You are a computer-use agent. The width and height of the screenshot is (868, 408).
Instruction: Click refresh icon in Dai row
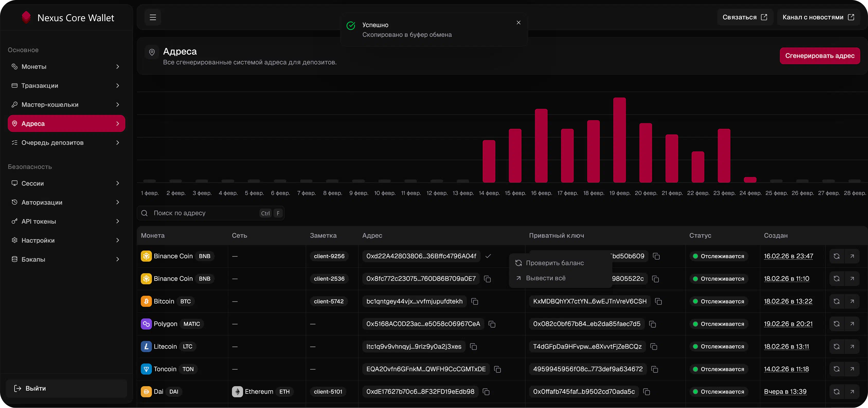836,392
